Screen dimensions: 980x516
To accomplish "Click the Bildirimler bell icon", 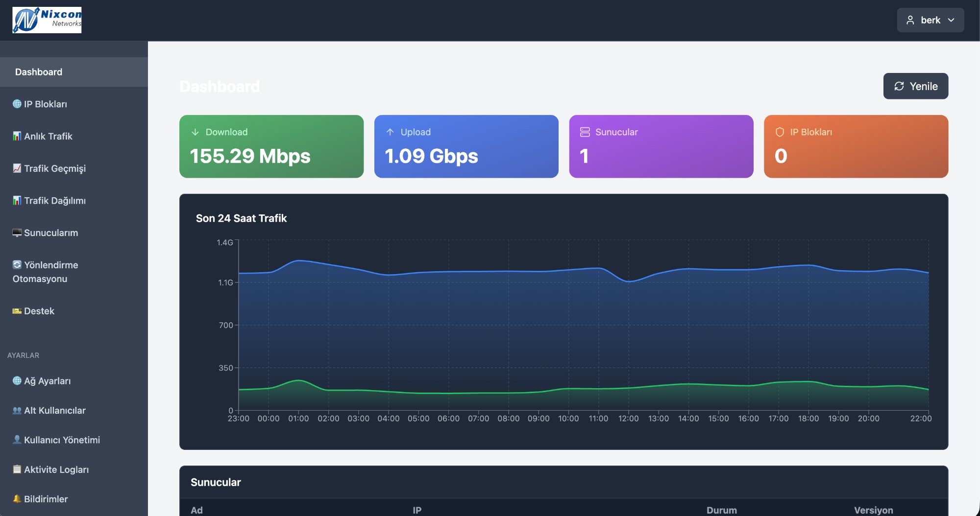I will (x=17, y=499).
